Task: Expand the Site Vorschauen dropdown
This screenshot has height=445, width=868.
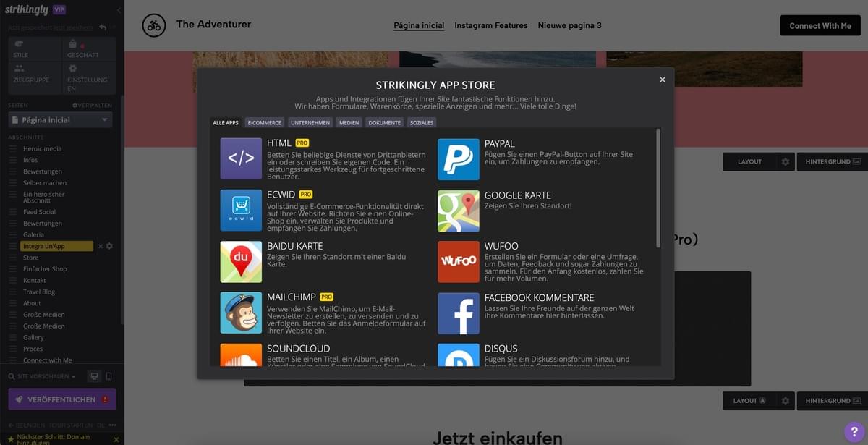Action: (x=42, y=376)
